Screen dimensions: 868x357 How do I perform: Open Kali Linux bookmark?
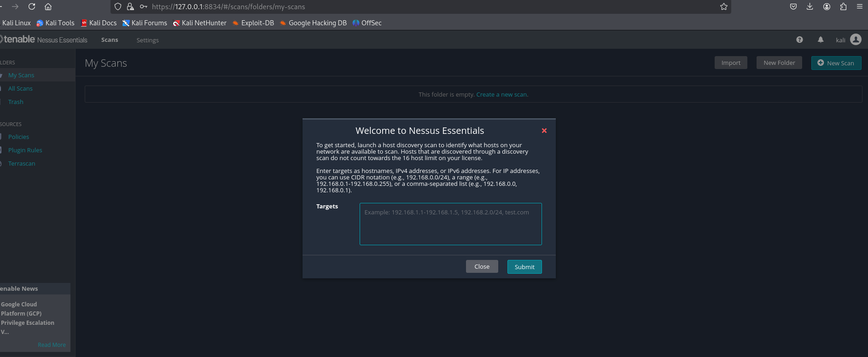click(16, 23)
